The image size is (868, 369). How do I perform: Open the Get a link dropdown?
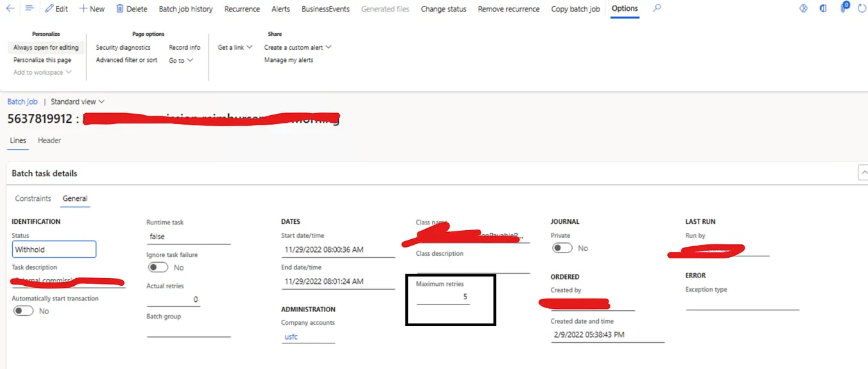(x=234, y=47)
